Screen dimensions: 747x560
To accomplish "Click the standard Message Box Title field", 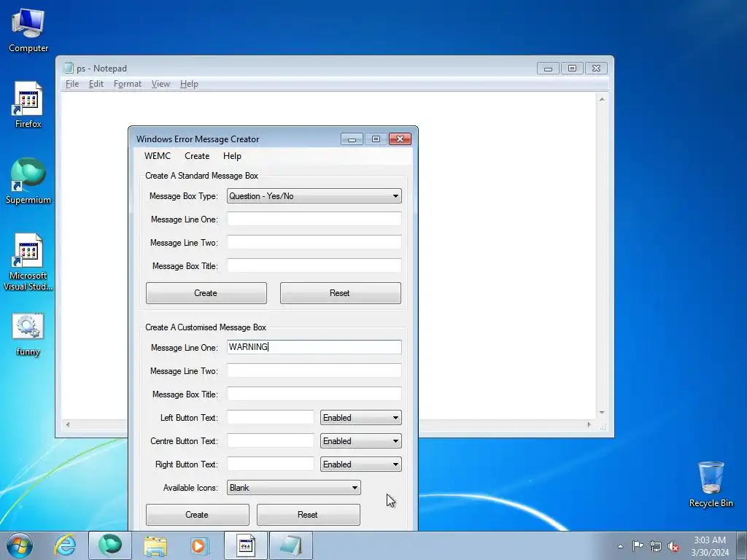I will tap(314, 265).
